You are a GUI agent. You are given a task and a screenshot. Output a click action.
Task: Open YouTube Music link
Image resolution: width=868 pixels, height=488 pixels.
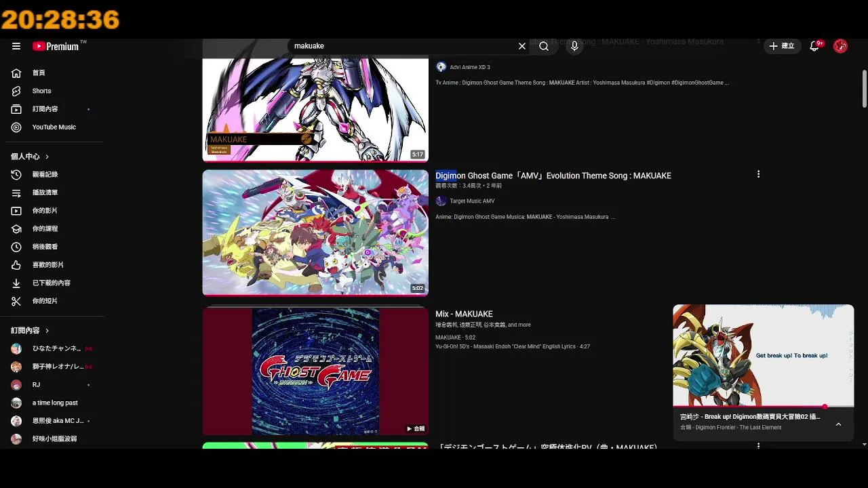coord(54,127)
